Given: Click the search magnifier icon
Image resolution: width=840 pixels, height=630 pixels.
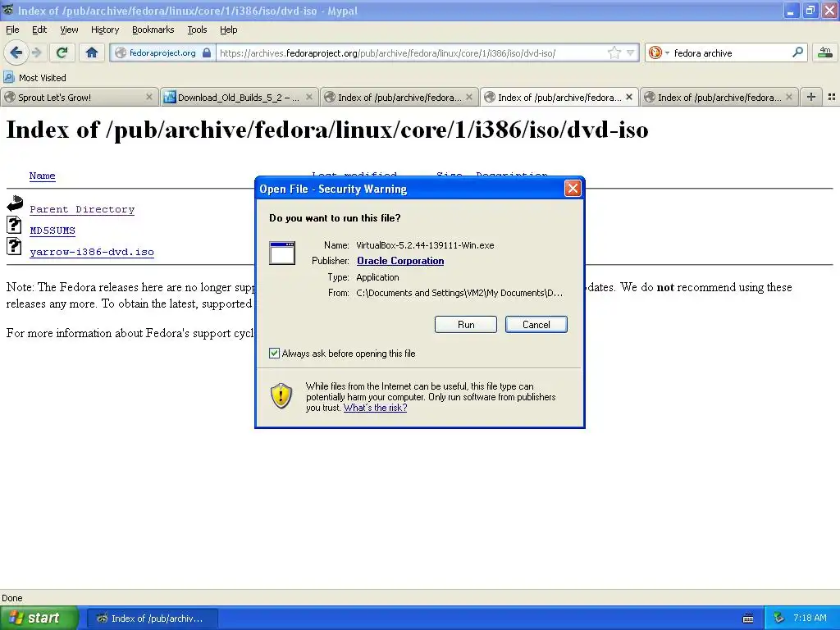Looking at the screenshot, I should [x=797, y=52].
